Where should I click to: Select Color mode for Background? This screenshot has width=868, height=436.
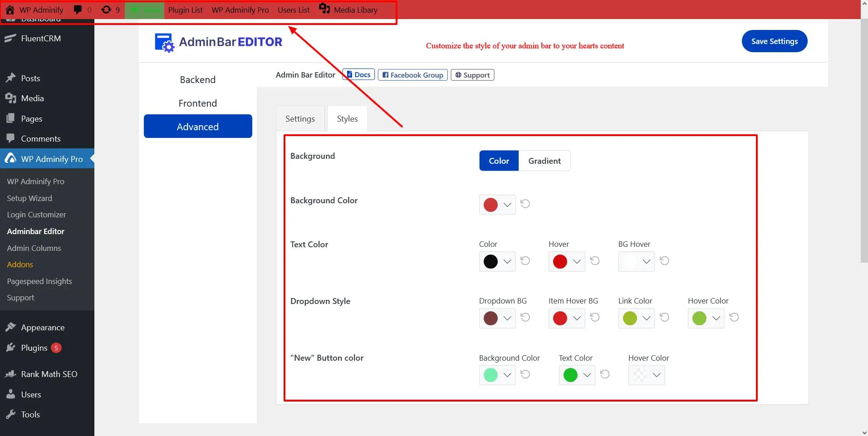[x=499, y=161]
